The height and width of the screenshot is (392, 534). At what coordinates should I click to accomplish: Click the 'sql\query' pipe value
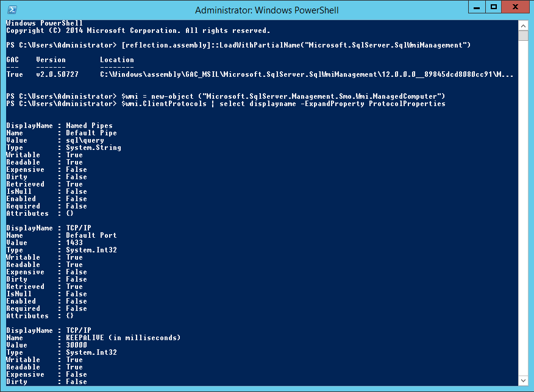point(85,140)
